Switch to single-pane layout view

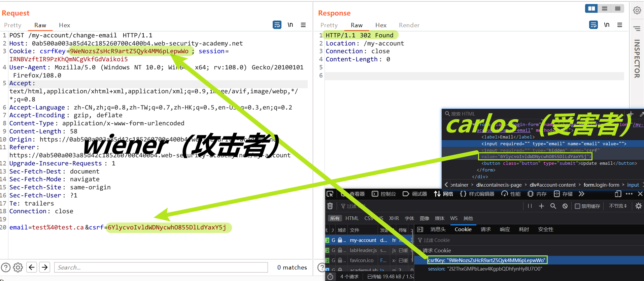coord(618,8)
